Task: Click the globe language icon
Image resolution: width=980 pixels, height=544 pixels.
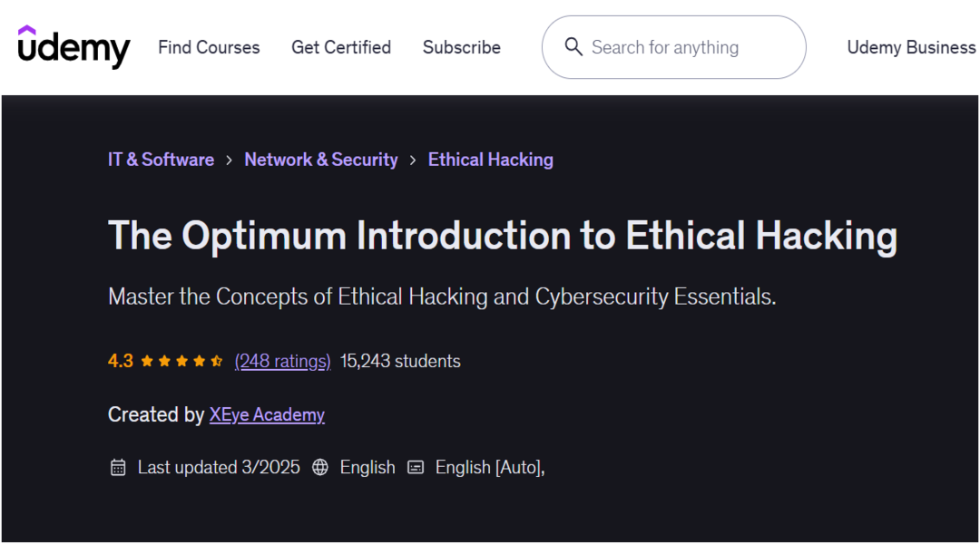Action: pyautogui.click(x=320, y=468)
